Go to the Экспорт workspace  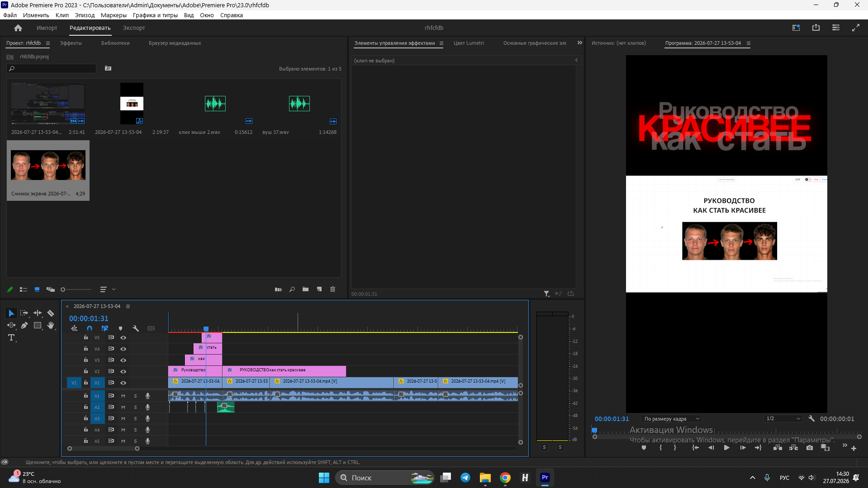134,28
